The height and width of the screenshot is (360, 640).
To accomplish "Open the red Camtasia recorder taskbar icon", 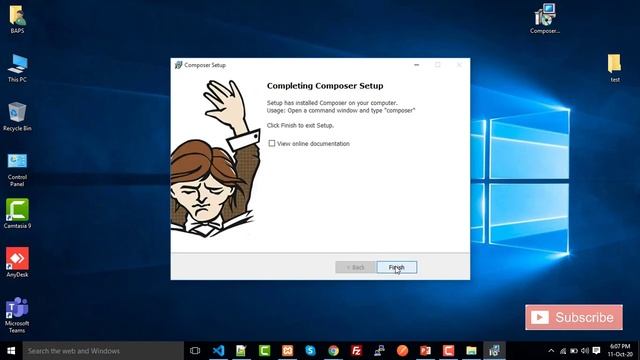I will click(448, 351).
